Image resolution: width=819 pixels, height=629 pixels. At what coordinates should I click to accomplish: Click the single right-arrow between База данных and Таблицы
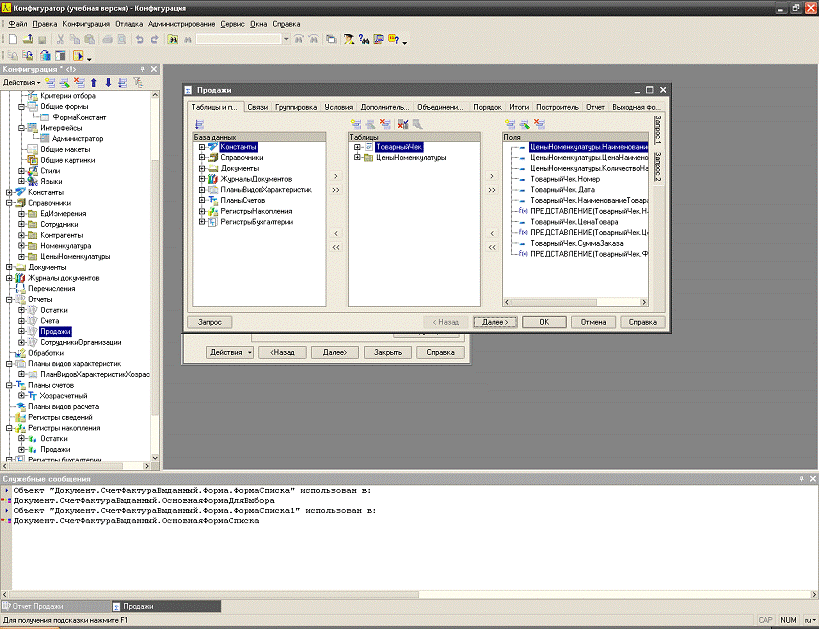[x=336, y=175]
